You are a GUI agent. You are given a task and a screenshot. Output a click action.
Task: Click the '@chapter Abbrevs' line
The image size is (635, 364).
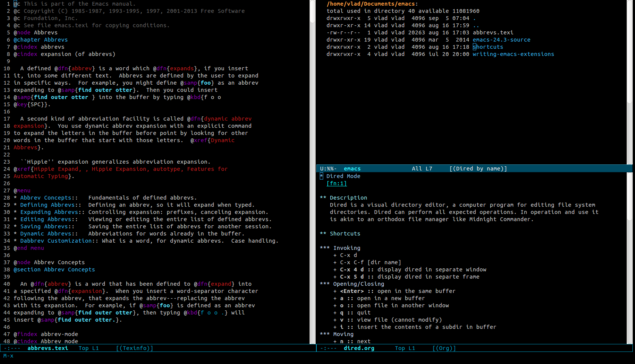point(41,40)
